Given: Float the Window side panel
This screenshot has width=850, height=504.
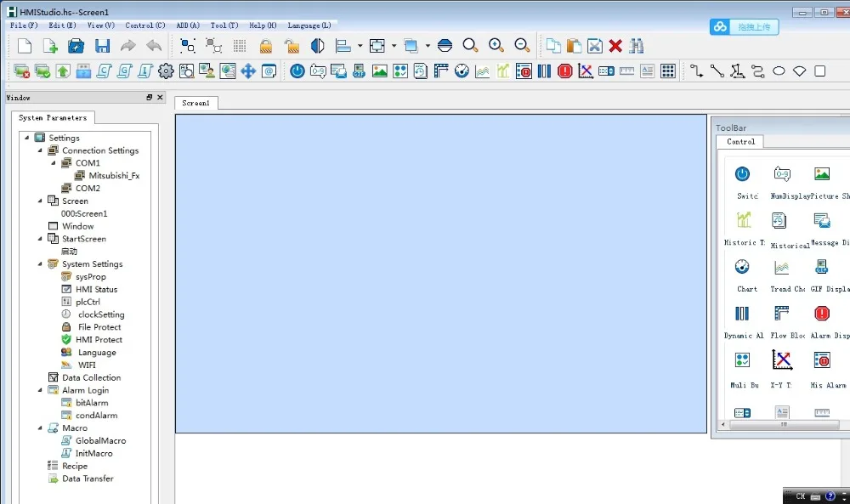Looking at the screenshot, I should click(x=149, y=97).
